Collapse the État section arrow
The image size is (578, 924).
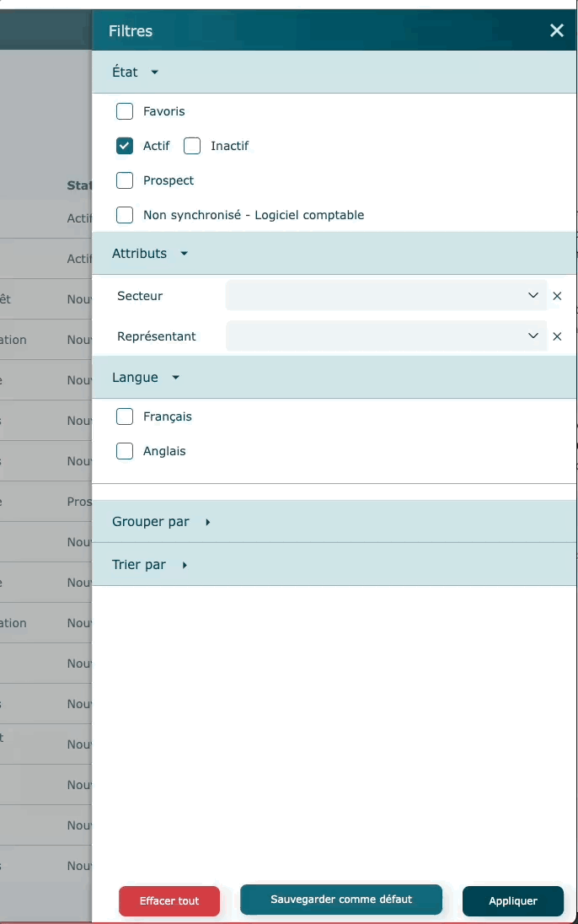[x=154, y=73]
